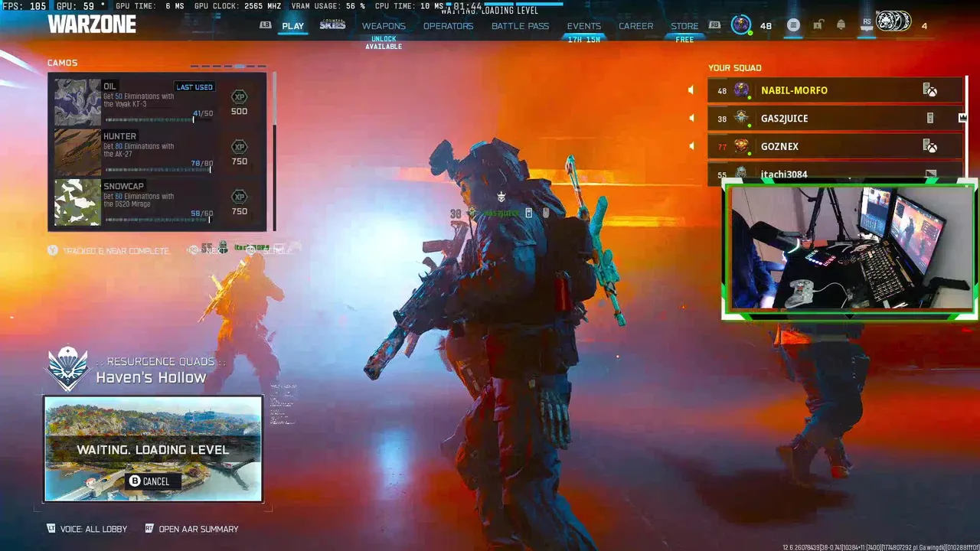The height and width of the screenshot is (551, 980).
Task: Select the OIL camo thumbnail
Action: (x=77, y=102)
